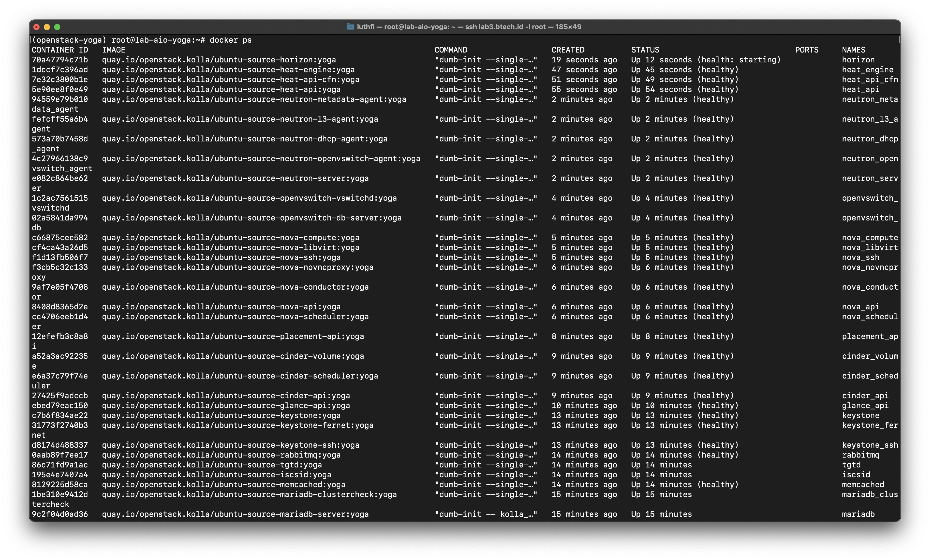
Task: Click the nova-scheduler:yoga image name
Action: (x=235, y=316)
